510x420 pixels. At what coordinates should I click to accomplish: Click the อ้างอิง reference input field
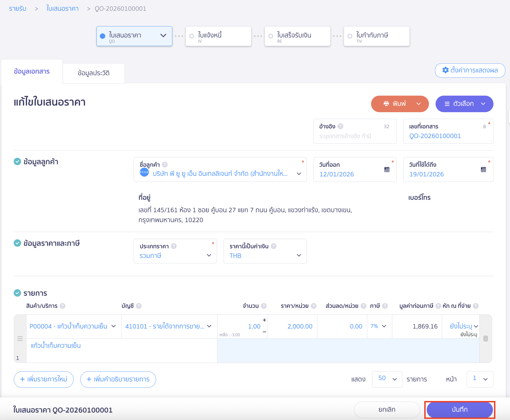[355, 136]
